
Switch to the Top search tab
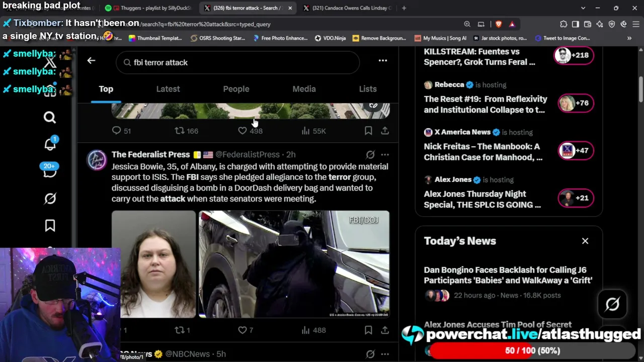[x=106, y=89]
